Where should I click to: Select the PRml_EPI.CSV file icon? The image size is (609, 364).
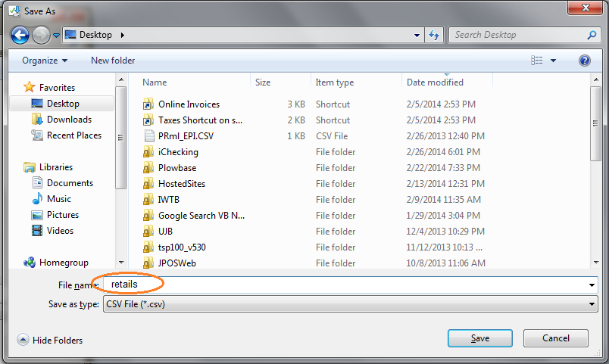pos(148,136)
